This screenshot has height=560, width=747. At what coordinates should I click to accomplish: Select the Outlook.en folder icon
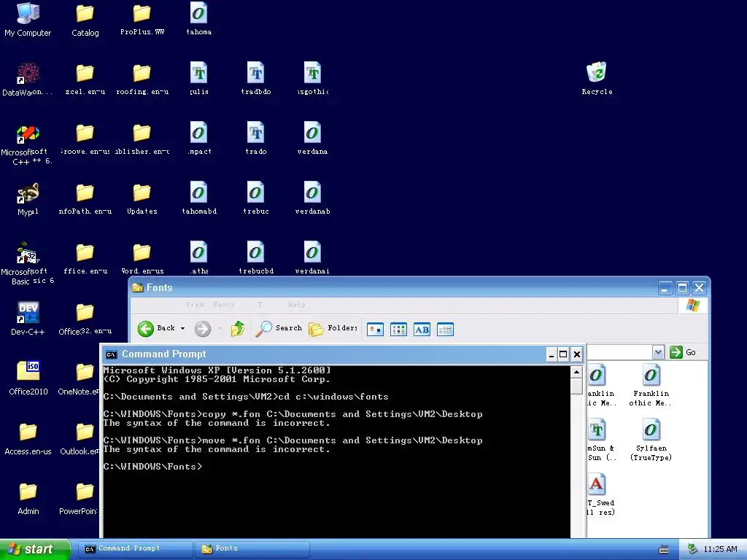pos(80,438)
